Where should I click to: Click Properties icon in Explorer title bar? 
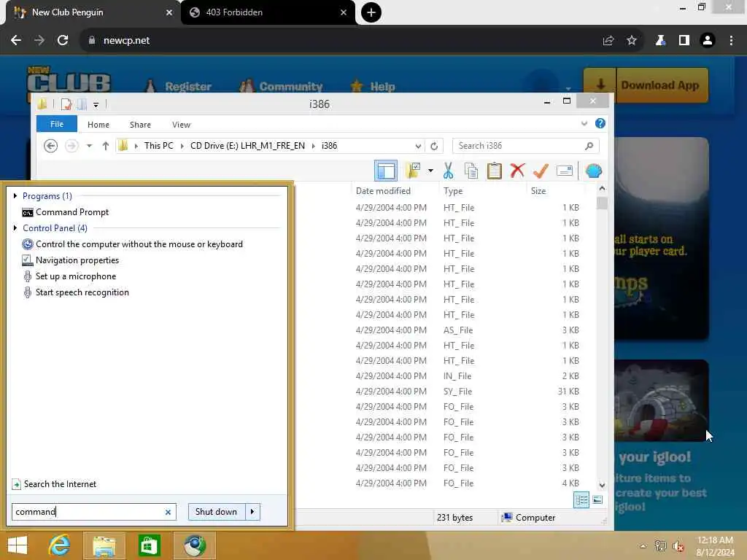tap(66, 104)
